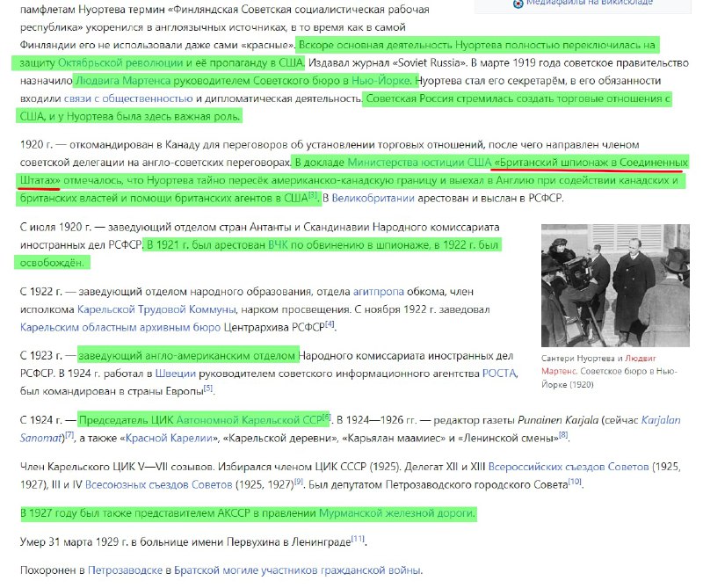Click the text 'Издавал журнал «Soviet Russia»'
The image size is (703, 588).
(386, 62)
